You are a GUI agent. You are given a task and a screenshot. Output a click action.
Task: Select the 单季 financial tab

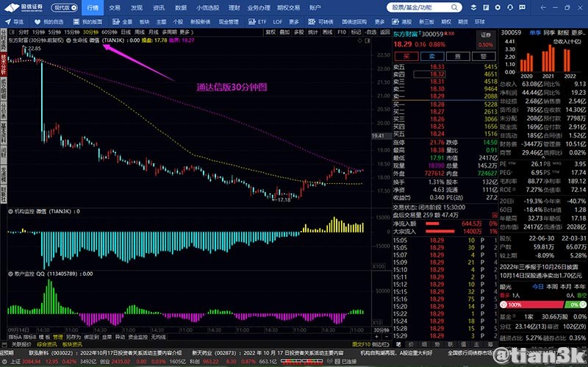(535, 32)
